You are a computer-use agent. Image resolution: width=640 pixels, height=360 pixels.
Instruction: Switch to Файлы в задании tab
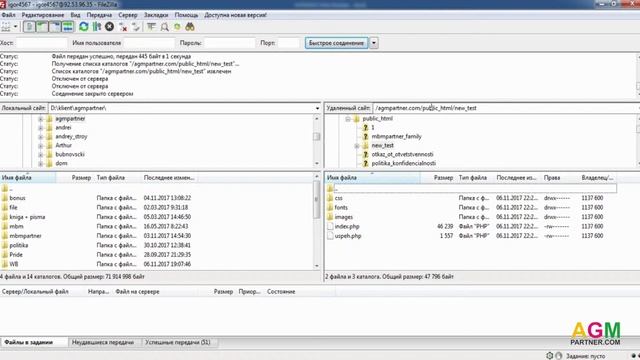click(28, 342)
